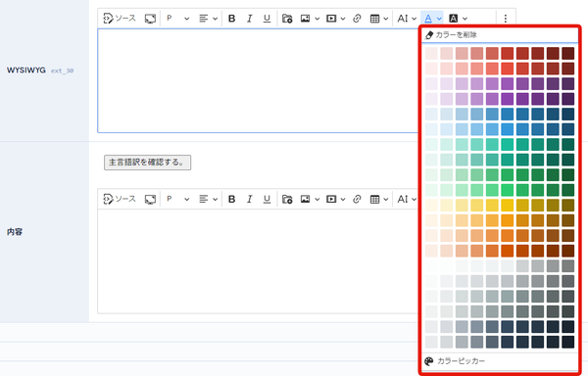Toggle underline in the WYSIWYG editor toolbar
The width and height of the screenshot is (588, 376).
tap(267, 19)
